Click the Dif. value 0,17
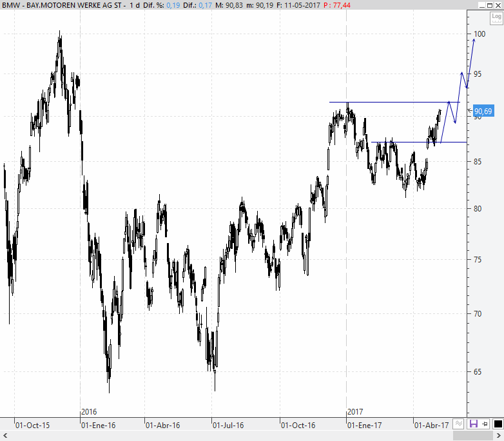Image resolution: width=504 pixels, height=441 pixels. (205, 5)
